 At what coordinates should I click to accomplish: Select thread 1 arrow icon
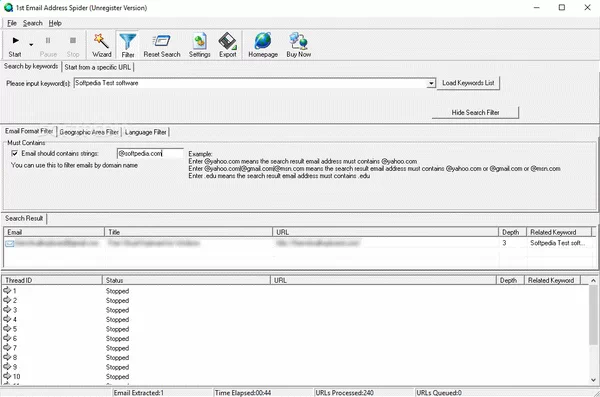(7, 291)
